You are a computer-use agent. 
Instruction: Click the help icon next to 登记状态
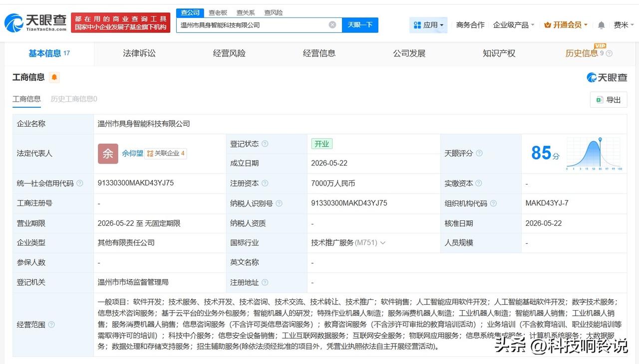pyautogui.click(x=265, y=144)
